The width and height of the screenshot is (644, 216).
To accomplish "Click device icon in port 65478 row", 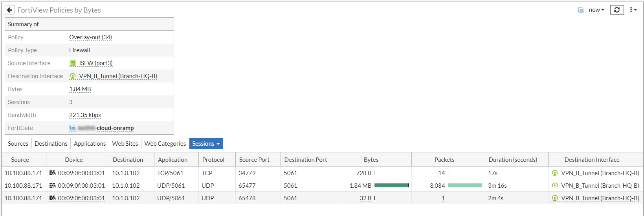I will coord(52,198).
